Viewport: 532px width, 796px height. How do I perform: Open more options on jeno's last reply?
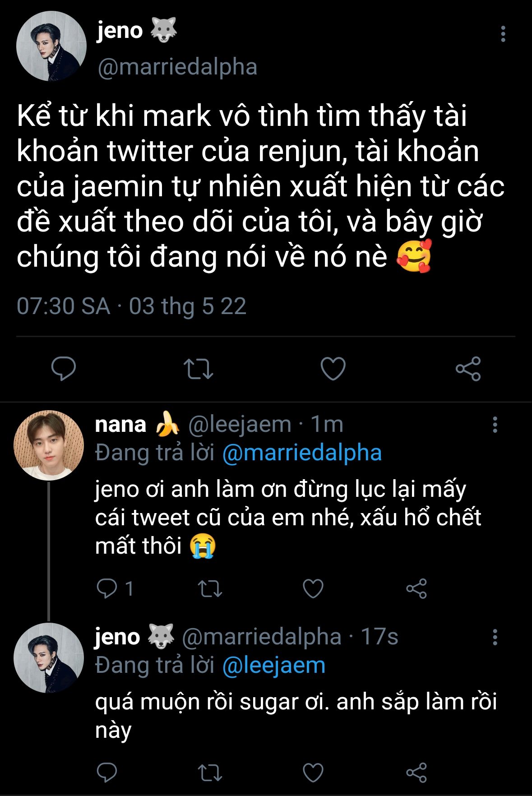(495, 637)
